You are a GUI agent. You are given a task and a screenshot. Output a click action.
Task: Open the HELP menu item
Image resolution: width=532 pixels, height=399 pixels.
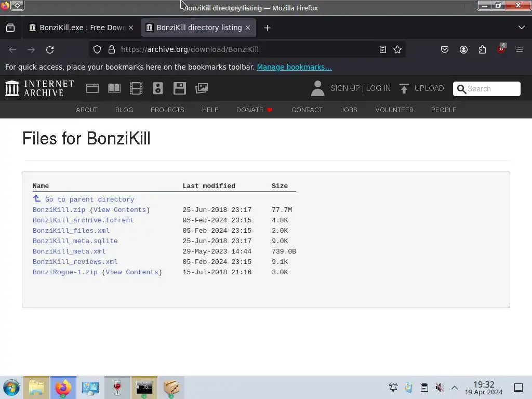point(210,110)
